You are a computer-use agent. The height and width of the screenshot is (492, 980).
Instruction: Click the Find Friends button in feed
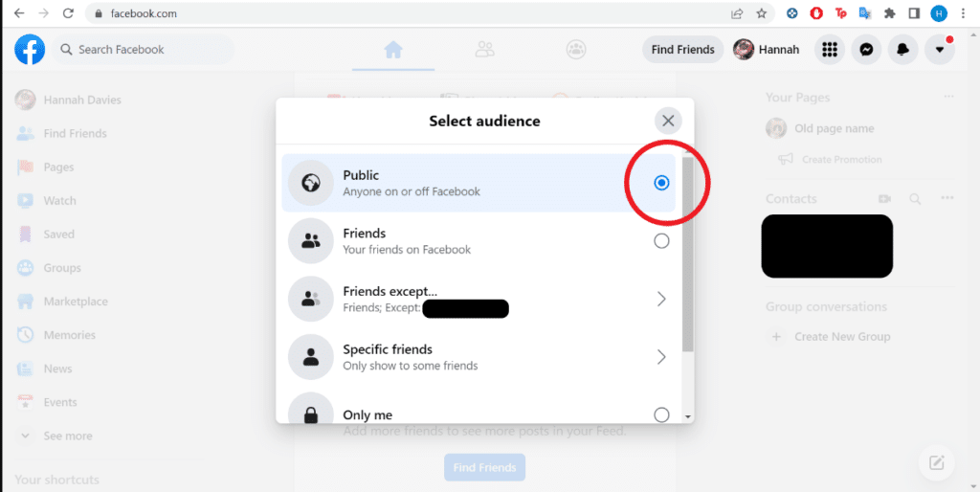[484, 468]
